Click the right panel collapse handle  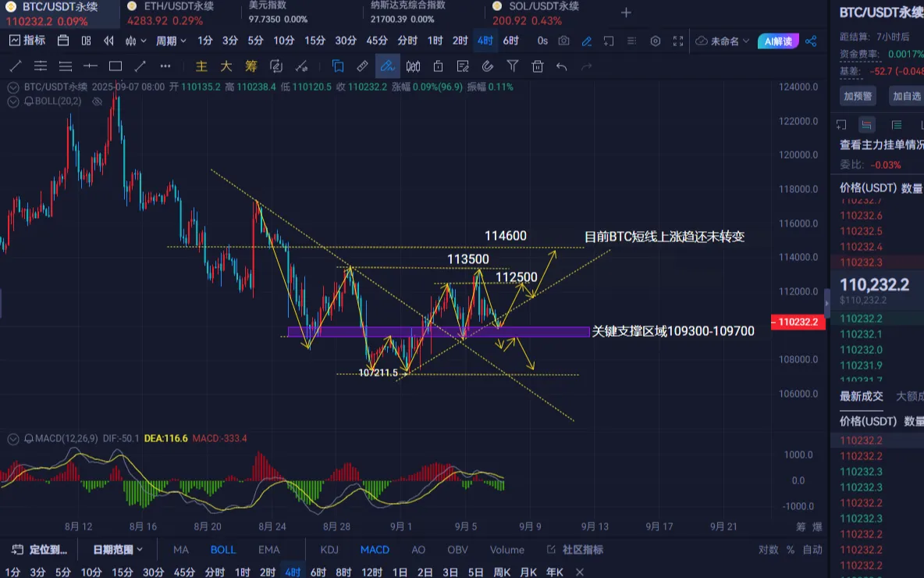pos(826,303)
